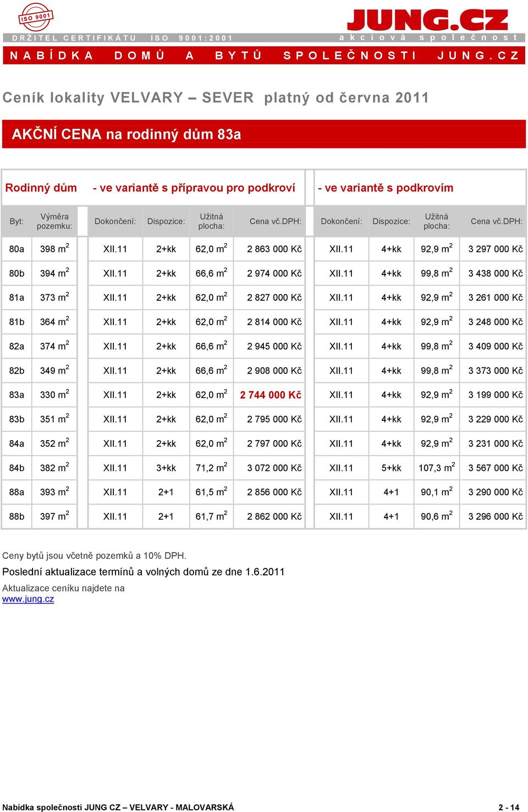Select house row label 81b
This screenshot has width=528, height=812.
click(x=16, y=322)
